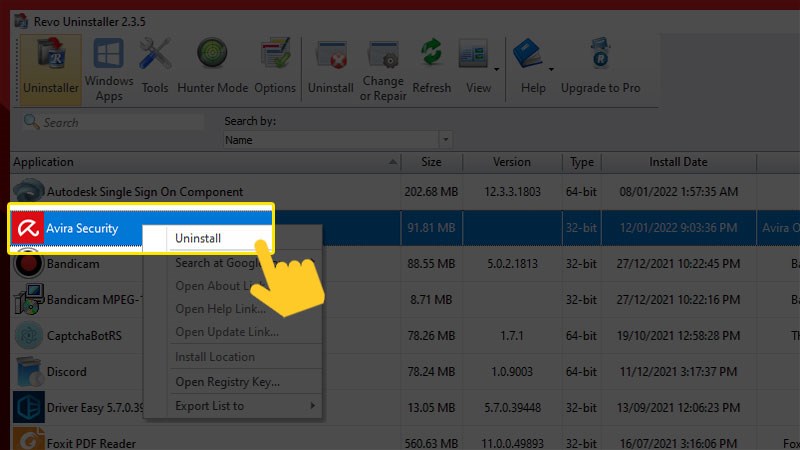Sort by the Version column header
This screenshot has height=450, width=800.
pyautogui.click(x=512, y=162)
